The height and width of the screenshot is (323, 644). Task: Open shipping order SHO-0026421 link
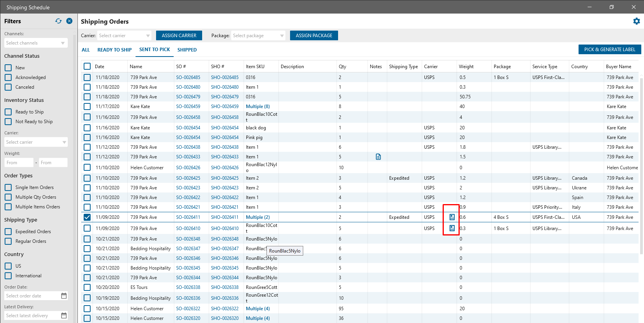click(x=225, y=207)
